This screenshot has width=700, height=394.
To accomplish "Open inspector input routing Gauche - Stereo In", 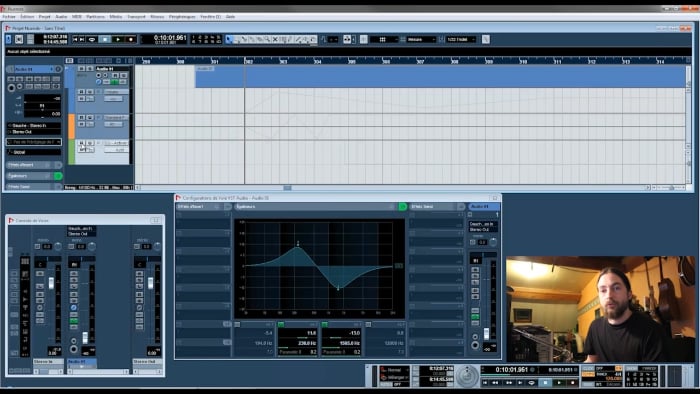I will coord(34,126).
